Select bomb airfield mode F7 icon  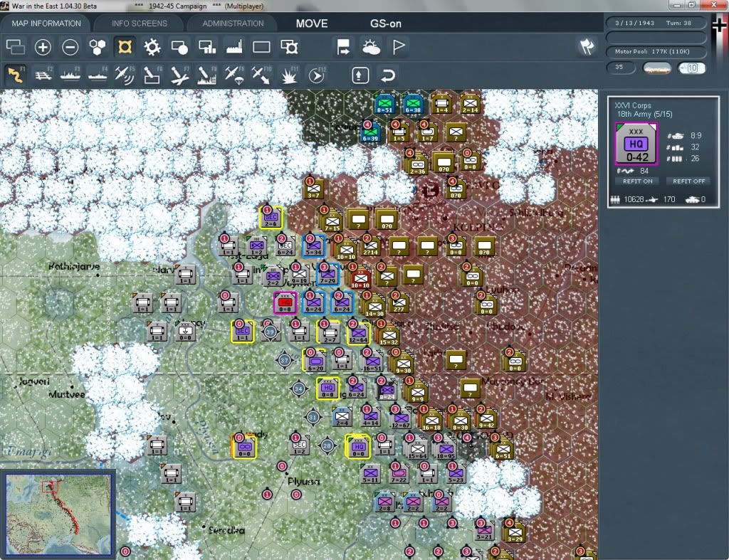pos(179,75)
